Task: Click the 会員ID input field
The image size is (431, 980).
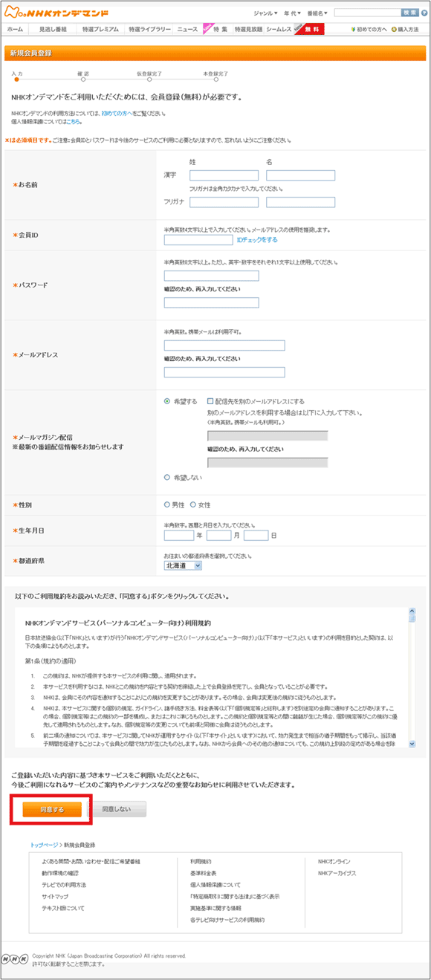Action: 198,240
